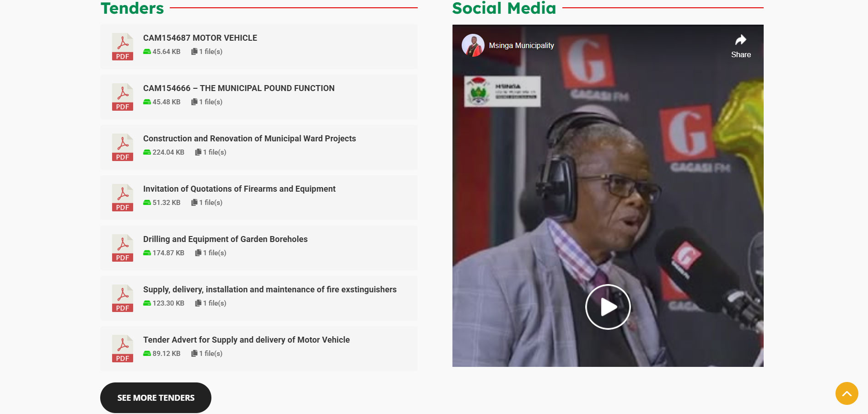The height and width of the screenshot is (414, 868).
Task: Click PDF icon for Municipal Ward Projects tender
Action: pyautogui.click(x=122, y=147)
